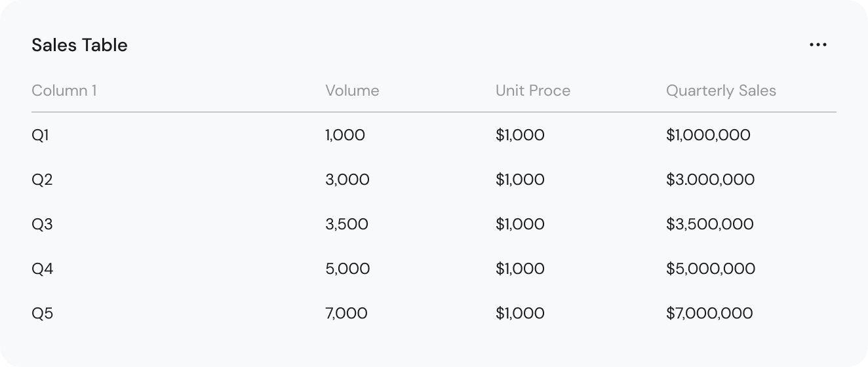Click the 3,000 volume cell
This screenshot has width=868, height=367.
pyautogui.click(x=347, y=180)
